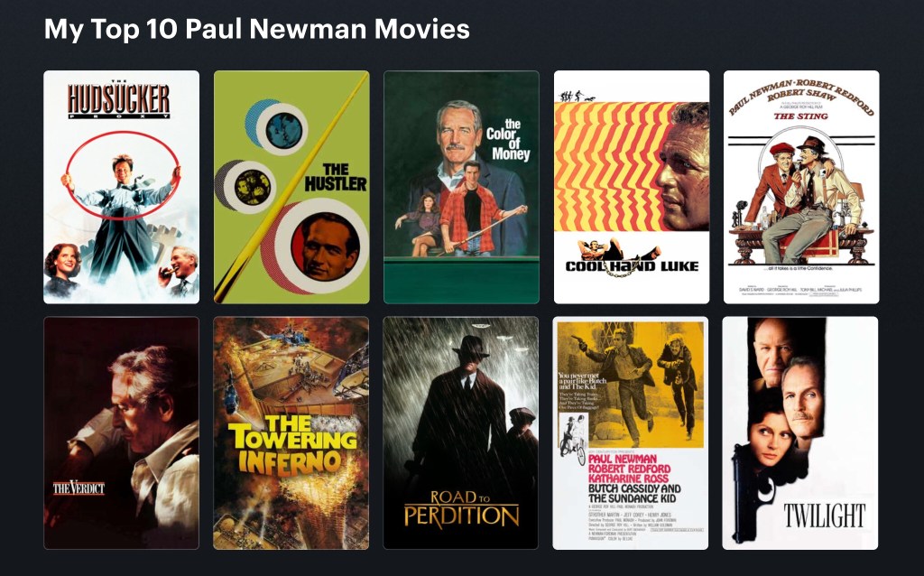Select The Hustler movie poster

[x=291, y=187]
